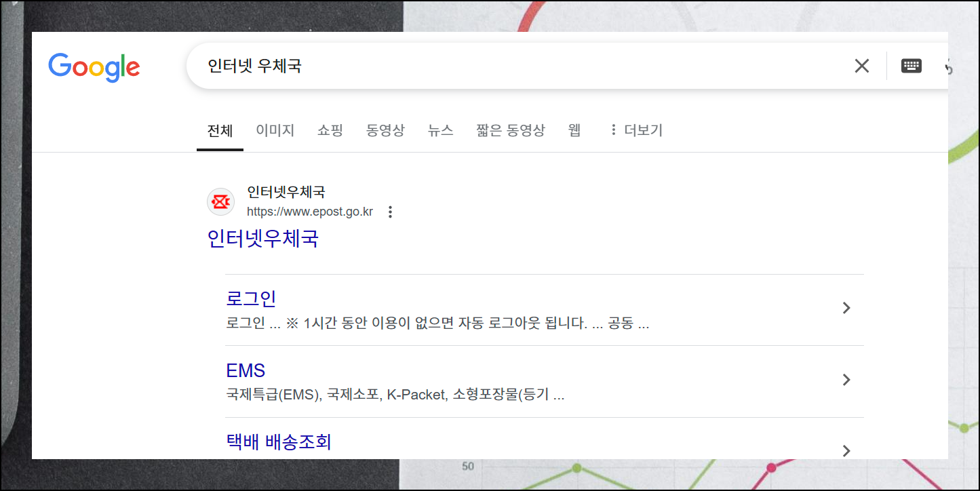The width and height of the screenshot is (980, 491).
Task: Click the epost red favicon icon
Action: tap(220, 201)
